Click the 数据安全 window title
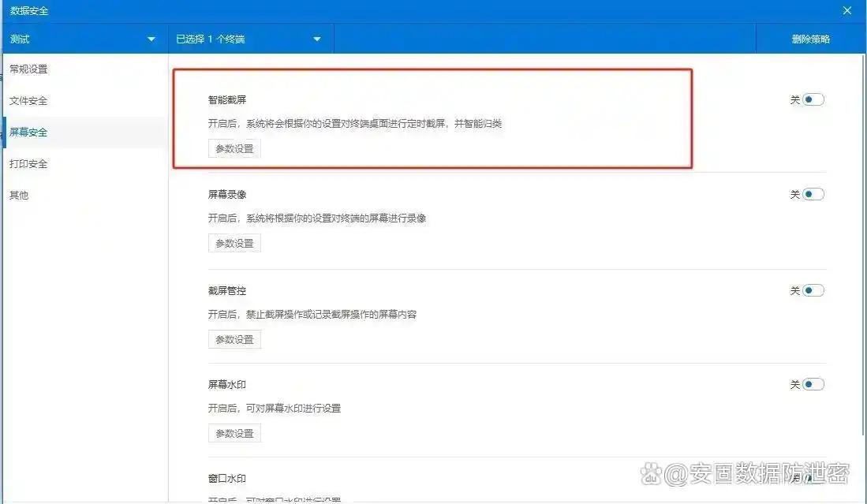 click(29, 10)
